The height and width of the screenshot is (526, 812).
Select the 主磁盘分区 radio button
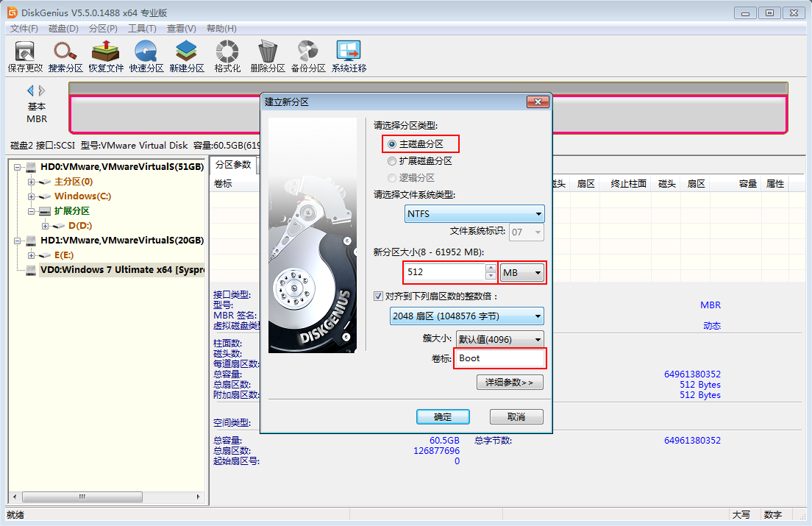click(392, 144)
